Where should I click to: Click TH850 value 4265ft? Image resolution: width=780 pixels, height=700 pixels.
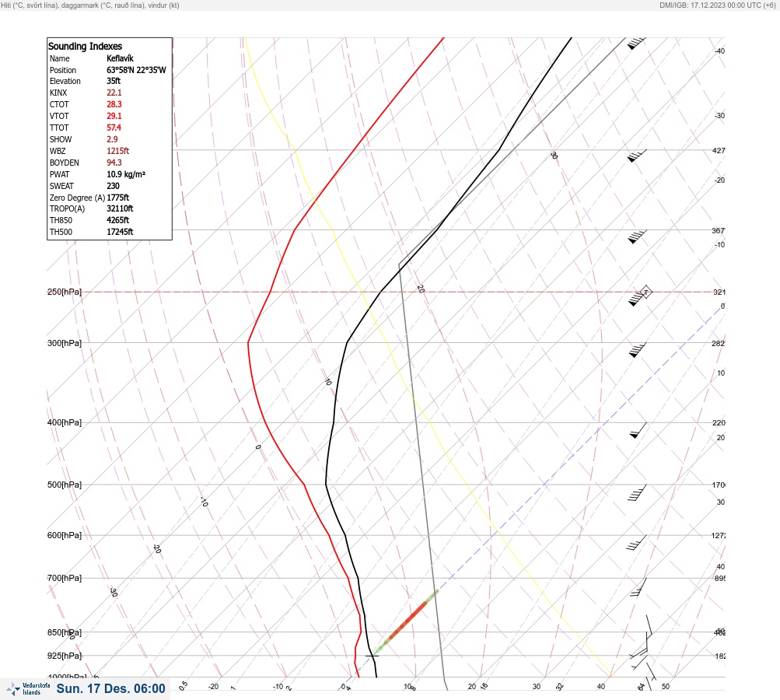(x=118, y=220)
